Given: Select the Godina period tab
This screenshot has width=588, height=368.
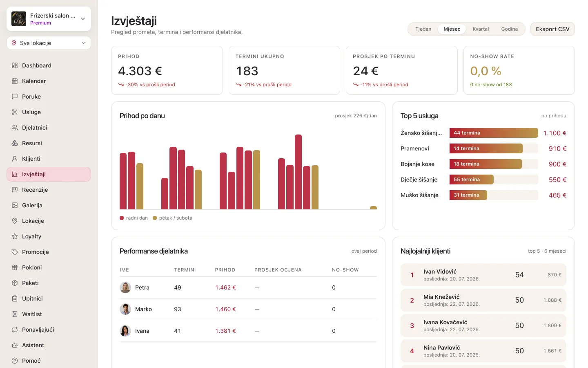Looking at the screenshot, I should [x=510, y=29].
